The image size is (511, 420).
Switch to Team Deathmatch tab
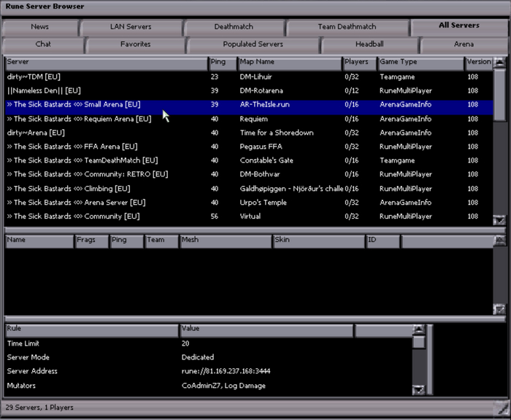click(347, 28)
